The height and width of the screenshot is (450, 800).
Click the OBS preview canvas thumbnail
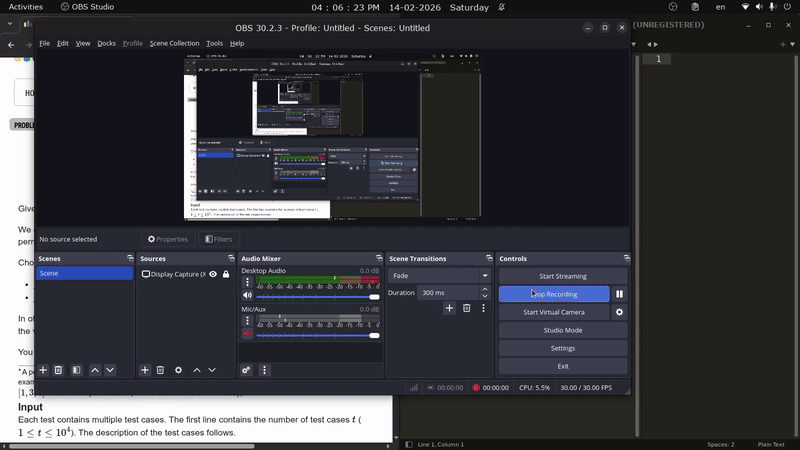point(332,137)
